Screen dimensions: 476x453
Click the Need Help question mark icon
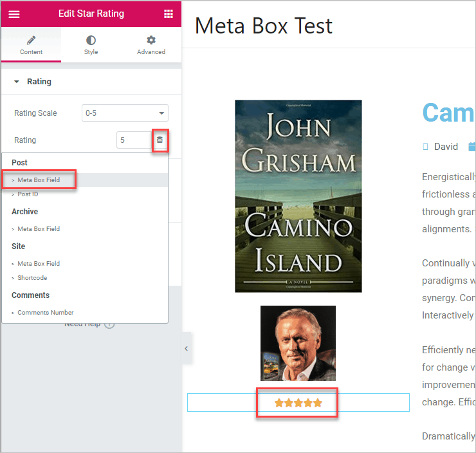109,324
